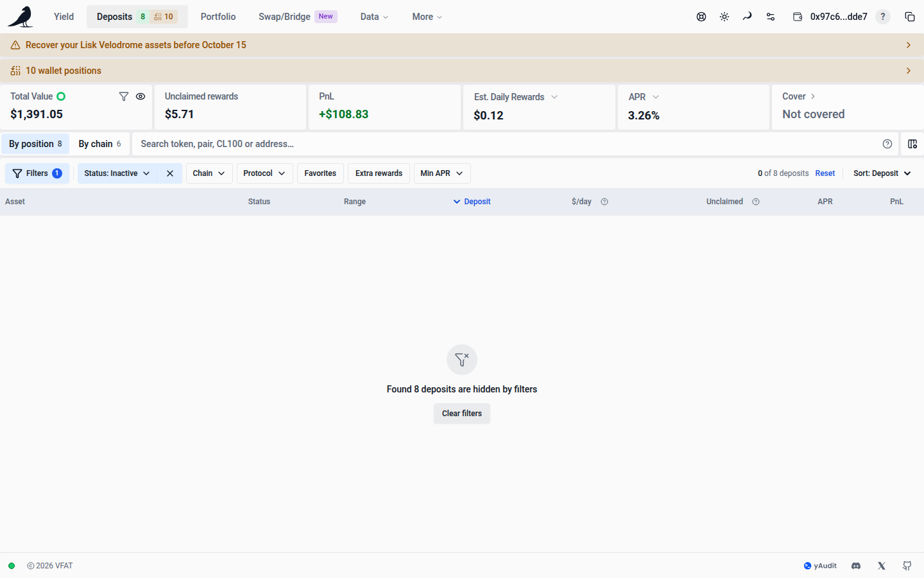Toggle the Favorites filter
This screenshot has height=578, width=924.
[320, 173]
